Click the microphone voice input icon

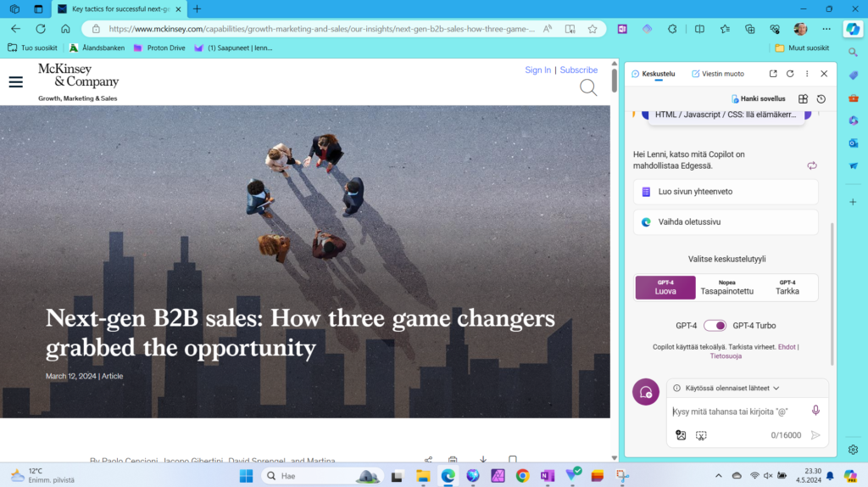pyautogui.click(x=815, y=411)
